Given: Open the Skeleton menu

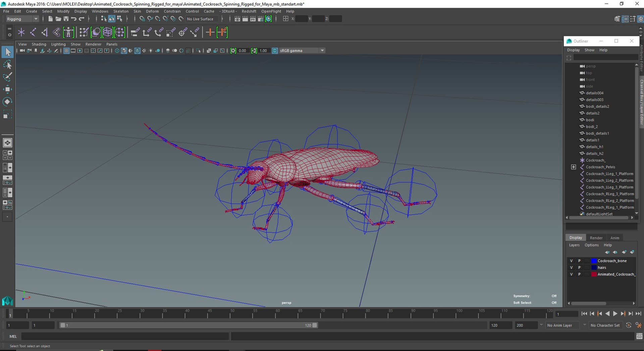Looking at the screenshot, I should coord(121,11).
